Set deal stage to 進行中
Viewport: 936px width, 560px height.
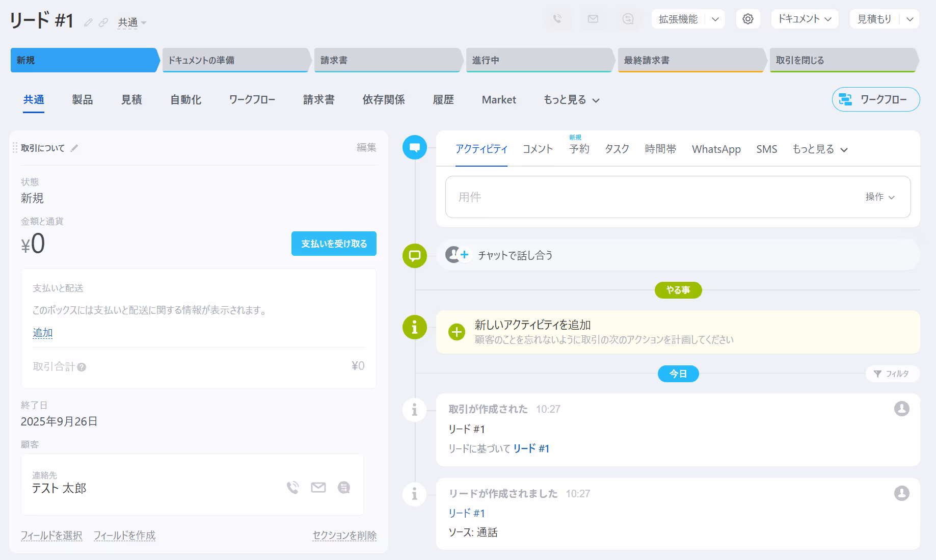tap(540, 60)
